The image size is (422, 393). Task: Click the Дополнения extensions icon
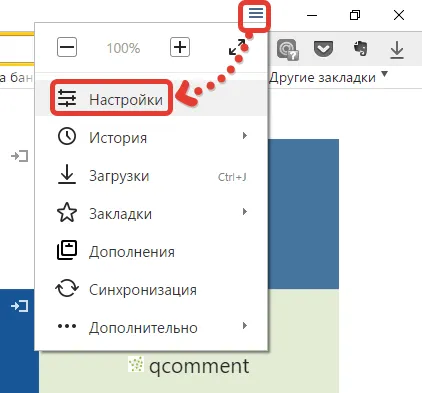67,250
